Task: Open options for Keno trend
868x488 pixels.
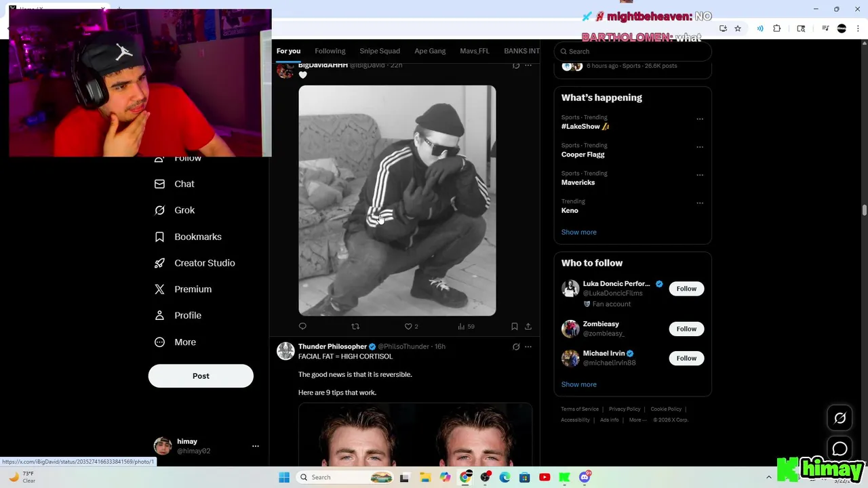Action: coord(700,203)
